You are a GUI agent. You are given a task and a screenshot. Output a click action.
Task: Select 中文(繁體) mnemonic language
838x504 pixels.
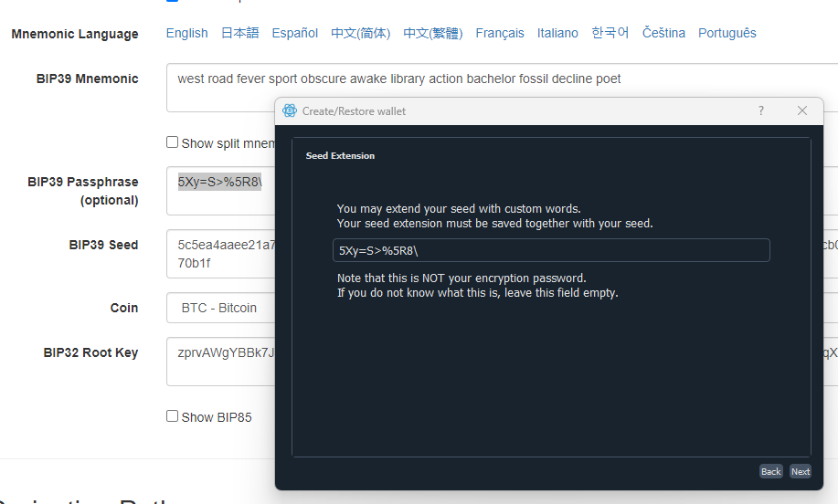[x=433, y=33]
